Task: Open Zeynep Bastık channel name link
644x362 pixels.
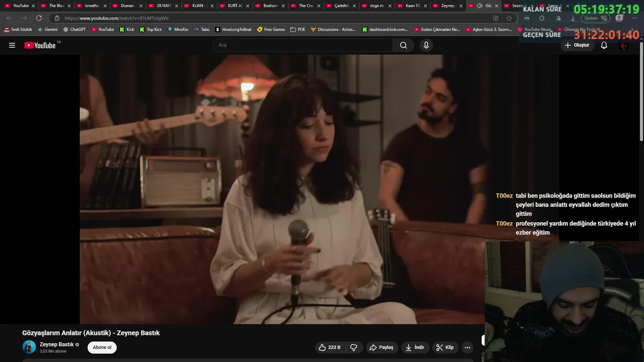Action: [57, 344]
